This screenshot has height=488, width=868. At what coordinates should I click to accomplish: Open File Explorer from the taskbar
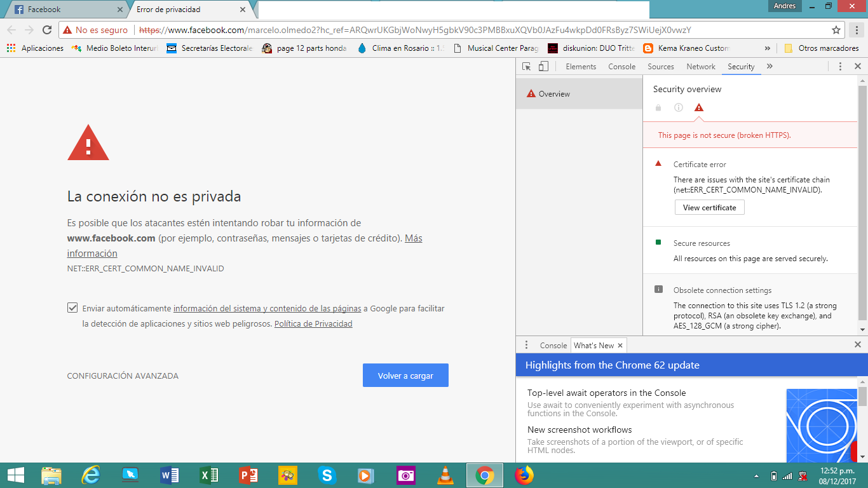pyautogui.click(x=51, y=475)
